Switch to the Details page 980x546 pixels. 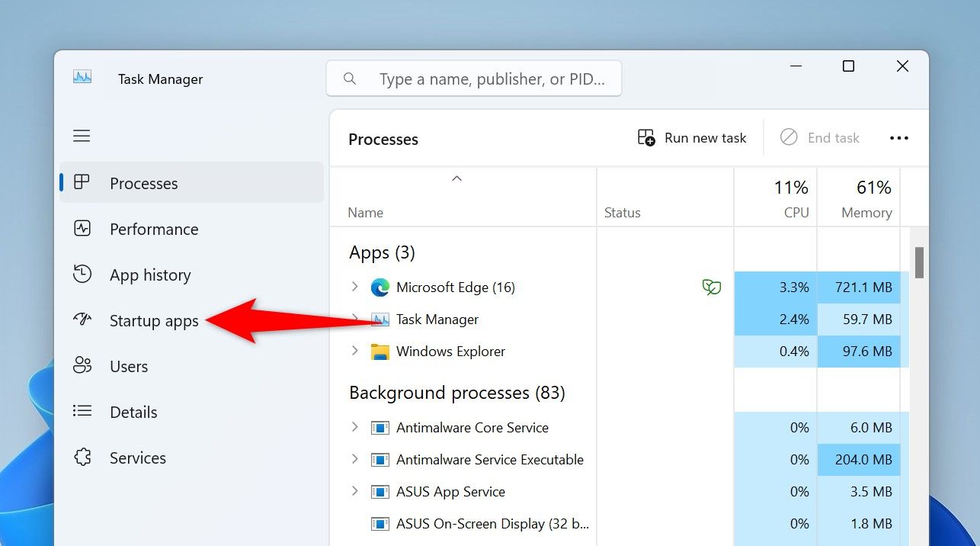pos(133,413)
